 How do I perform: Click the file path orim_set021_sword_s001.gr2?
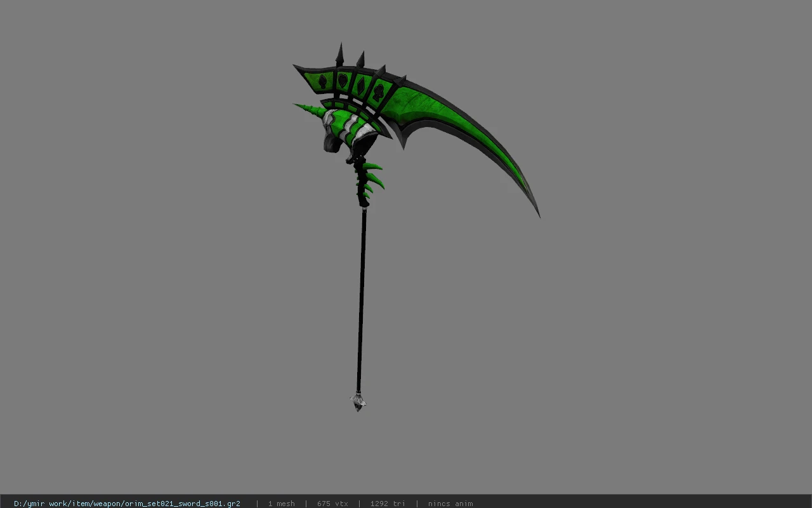click(127, 504)
